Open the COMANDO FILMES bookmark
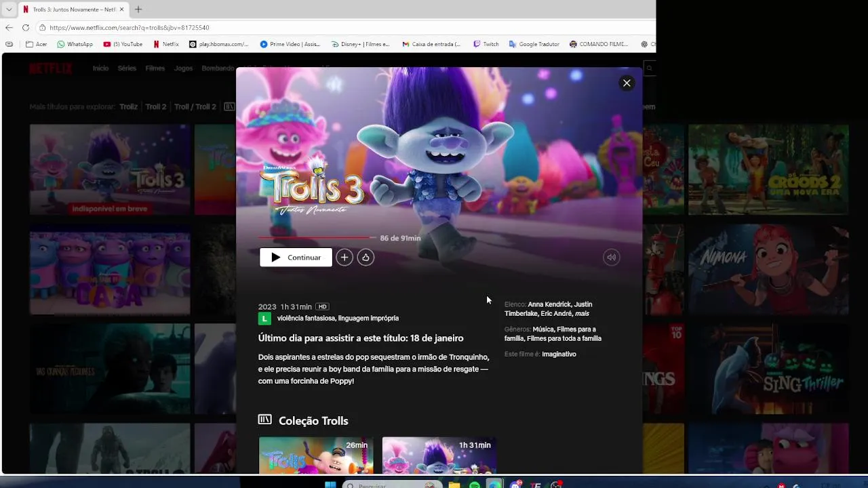The height and width of the screenshot is (488, 868). (599, 44)
